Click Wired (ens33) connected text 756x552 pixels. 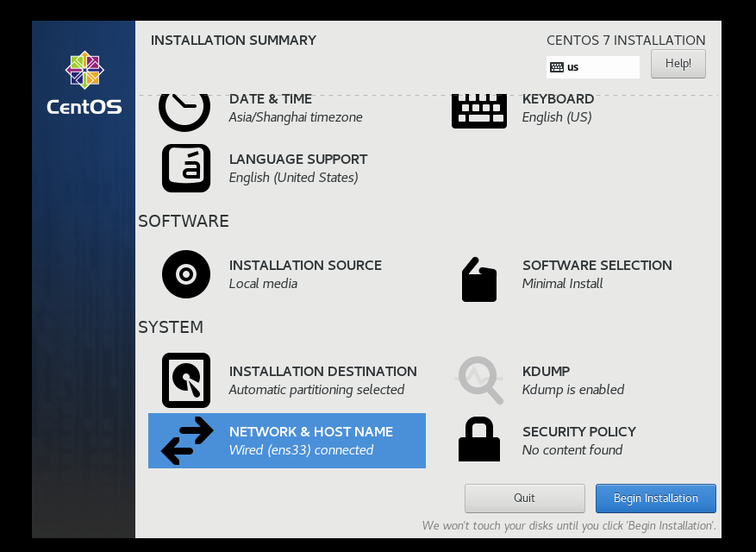tap(301, 450)
